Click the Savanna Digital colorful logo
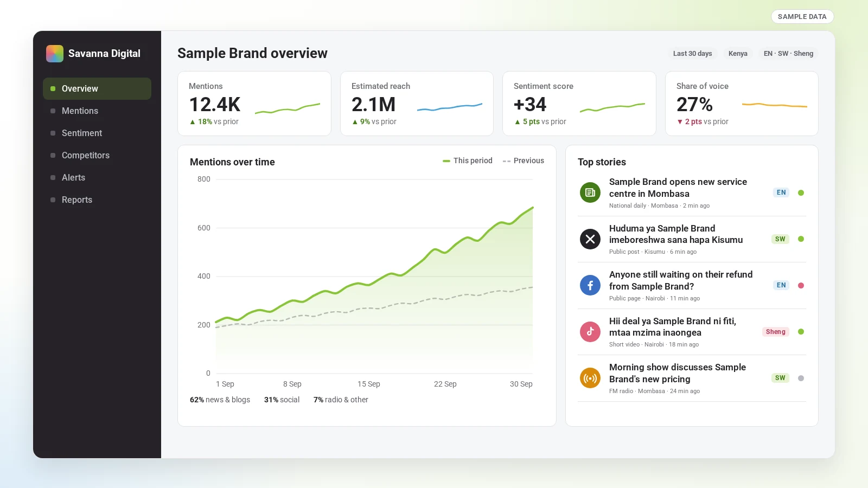The image size is (868, 488). pos(55,54)
